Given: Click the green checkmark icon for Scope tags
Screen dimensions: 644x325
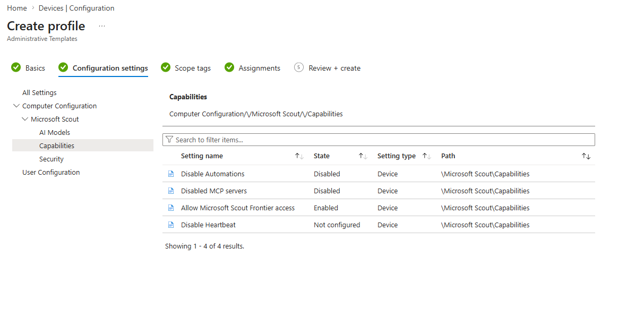Looking at the screenshot, I should click(x=166, y=67).
